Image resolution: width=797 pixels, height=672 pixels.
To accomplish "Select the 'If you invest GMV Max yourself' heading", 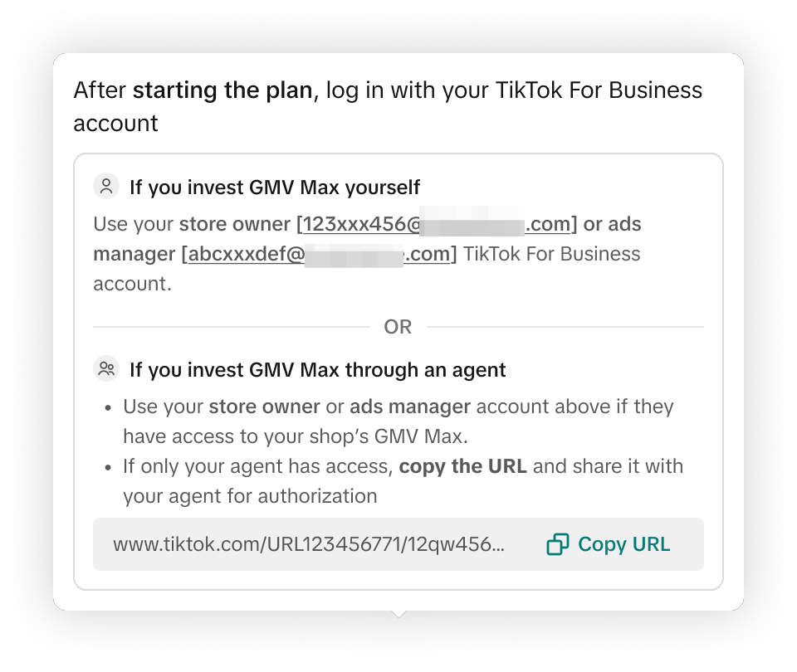I will [275, 187].
